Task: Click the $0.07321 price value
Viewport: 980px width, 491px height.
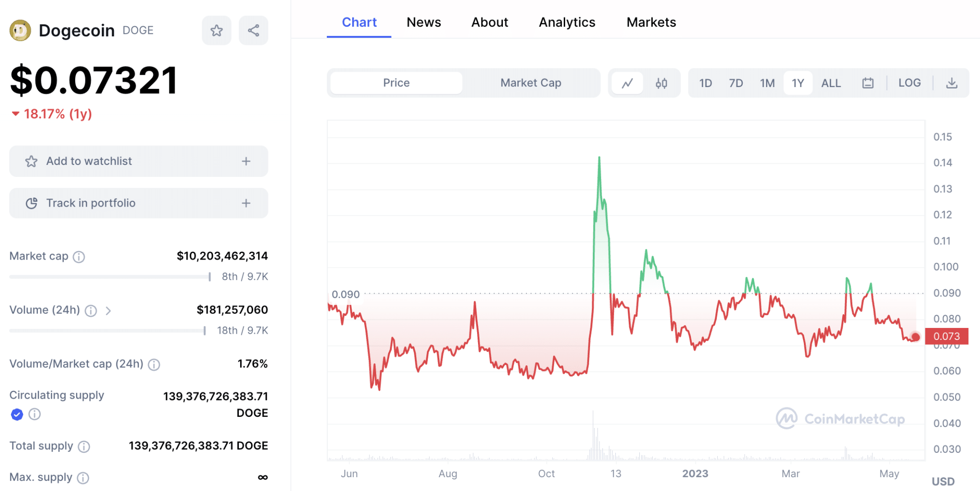Action: 94,80
